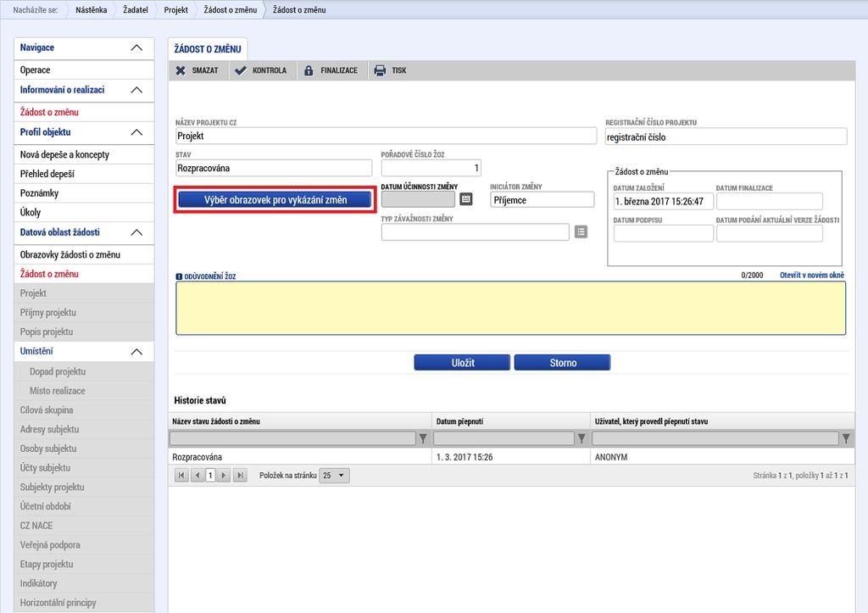Click Uživatel filter input box
This screenshot has height=613, width=868.
pos(715,438)
